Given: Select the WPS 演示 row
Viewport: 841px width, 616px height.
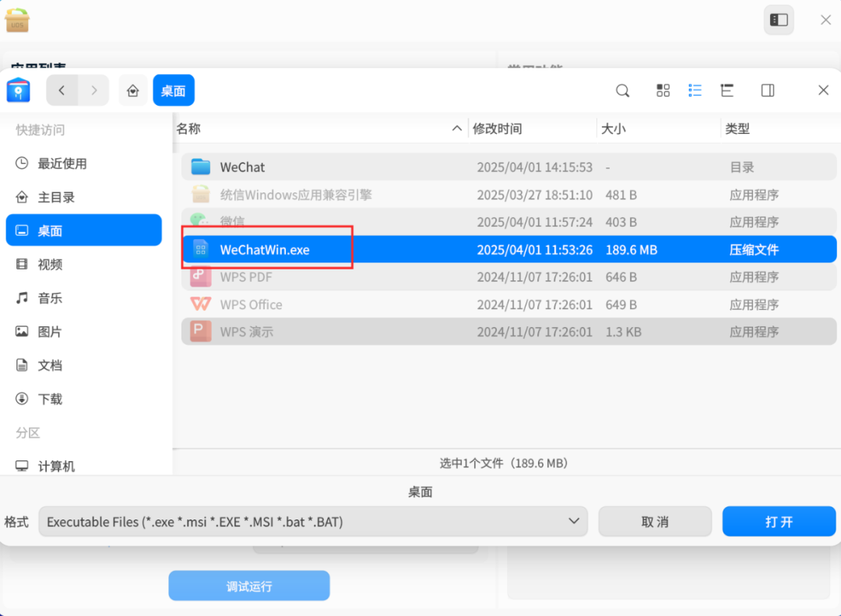Looking at the screenshot, I should [x=509, y=332].
